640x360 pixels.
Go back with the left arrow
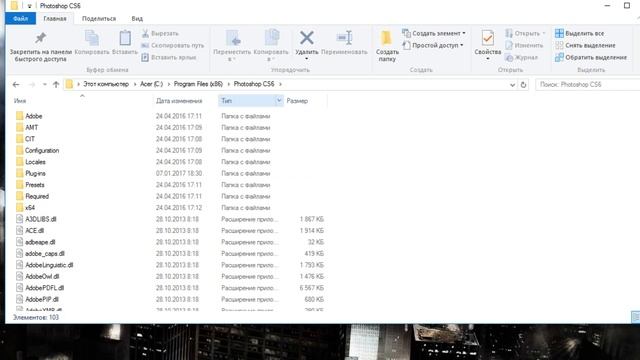tap(16, 84)
